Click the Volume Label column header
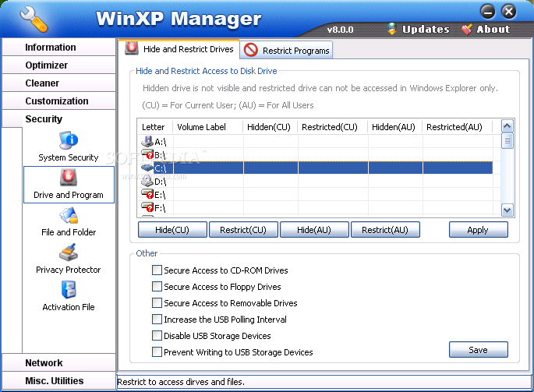Image resolution: width=534 pixels, height=392 pixels. point(207,127)
